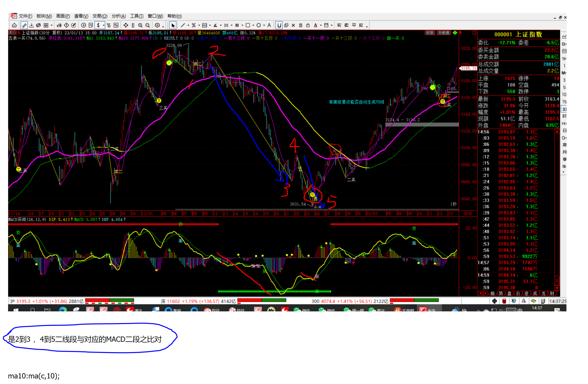Expand the line tool dropdown arrow

tap(188, 25)
